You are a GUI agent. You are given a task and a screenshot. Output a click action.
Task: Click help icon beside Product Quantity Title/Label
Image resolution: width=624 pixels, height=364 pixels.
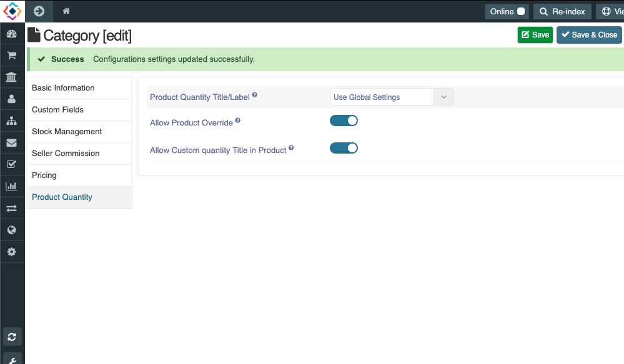click(255, 95)
